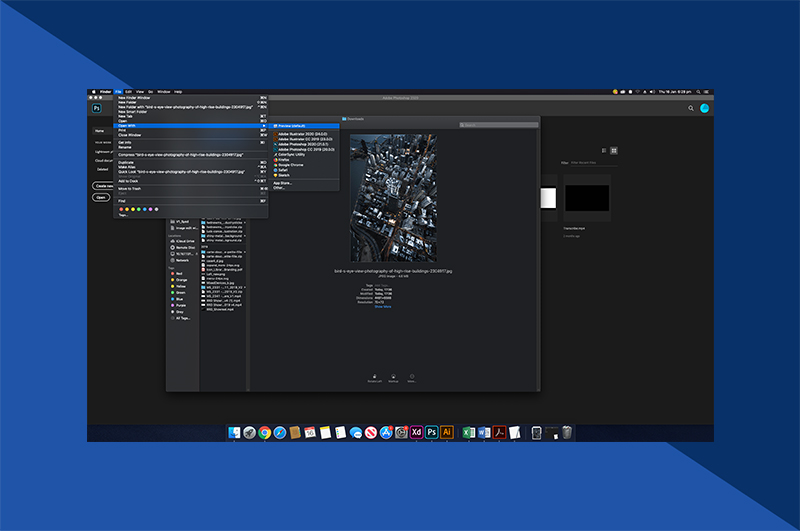Apply the green tag dot in File menu

click(x=139, y=209)
